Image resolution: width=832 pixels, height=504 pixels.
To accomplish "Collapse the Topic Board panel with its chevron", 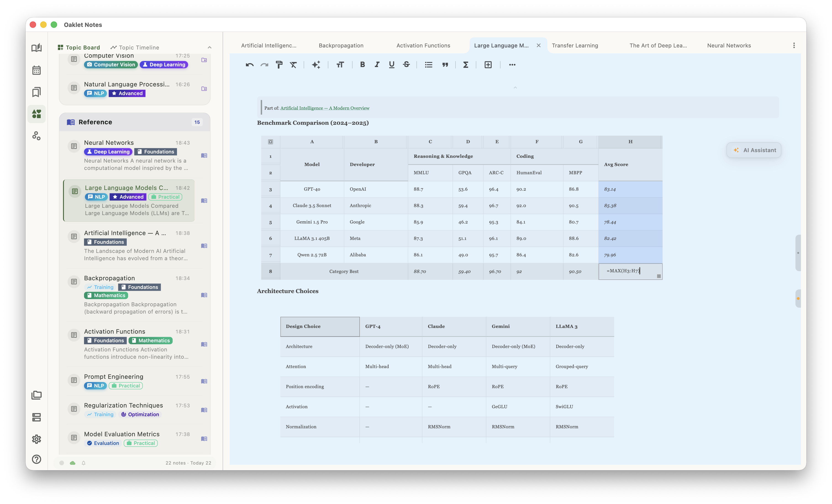I will click(x=210, y=47).
